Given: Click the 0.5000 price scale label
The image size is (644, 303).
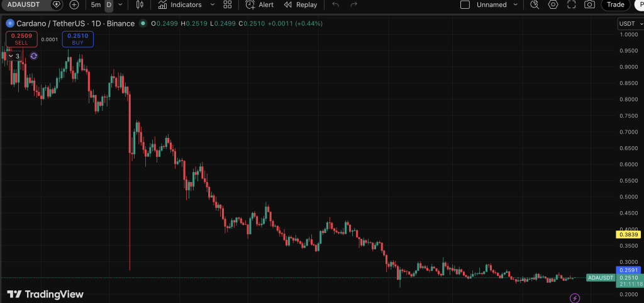Looking at the screenshot, I should click(629, 197).
